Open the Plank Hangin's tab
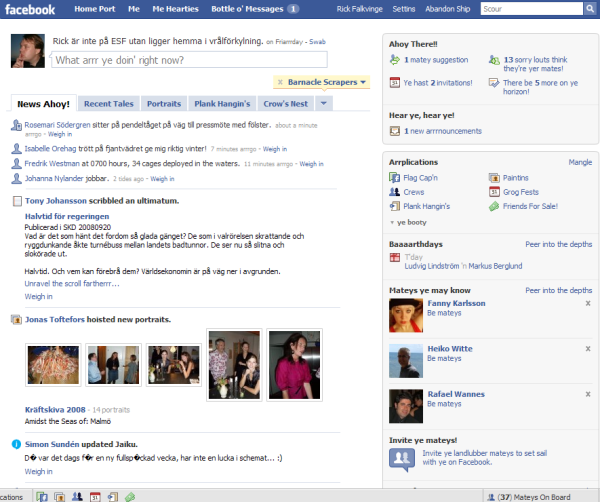Image resolution: width=600 pixels, height=502 pixels. point(222,103)
